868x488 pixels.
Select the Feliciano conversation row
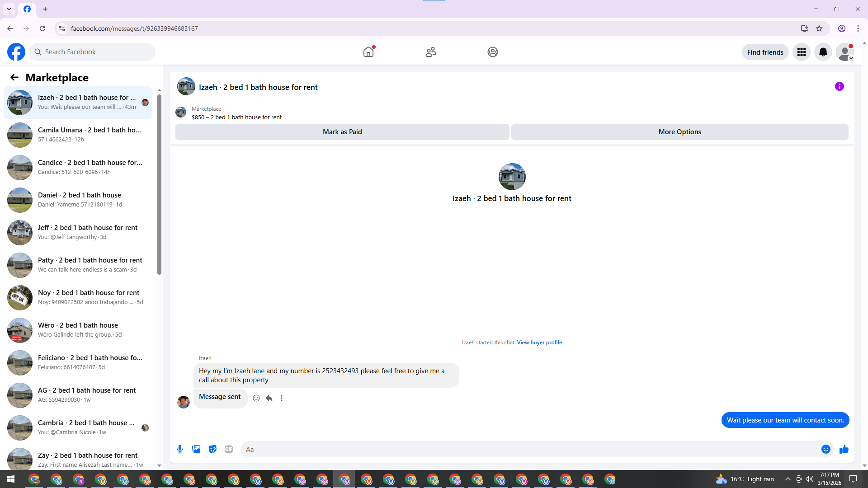click(78, 363)
